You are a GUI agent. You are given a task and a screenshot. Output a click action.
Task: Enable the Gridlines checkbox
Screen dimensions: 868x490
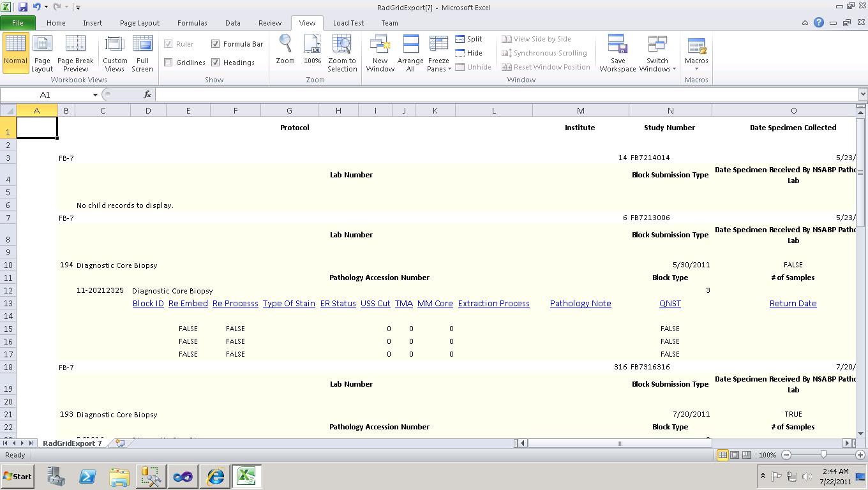(x=168, y=63)
